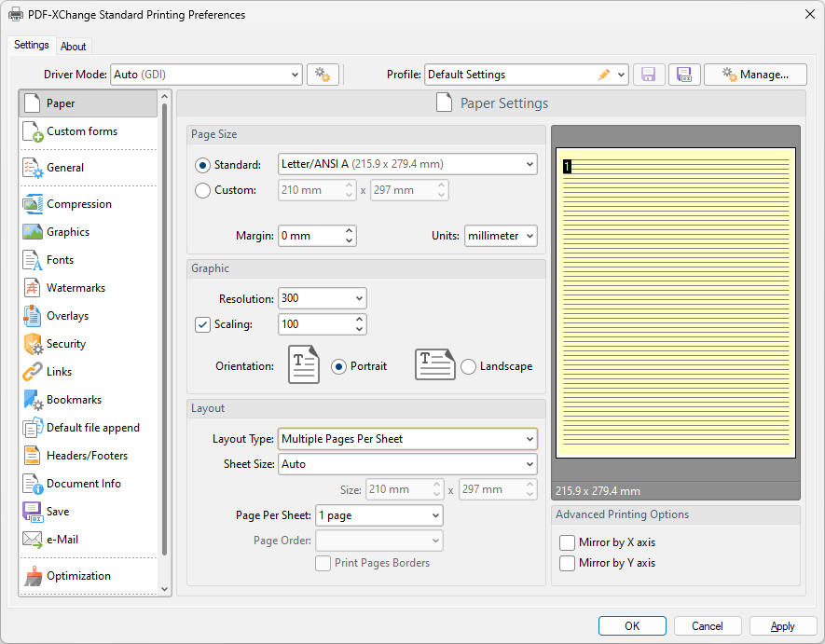Select Compression label in sidebar list
Screen dimensions: 825x644
click(79, 204)
